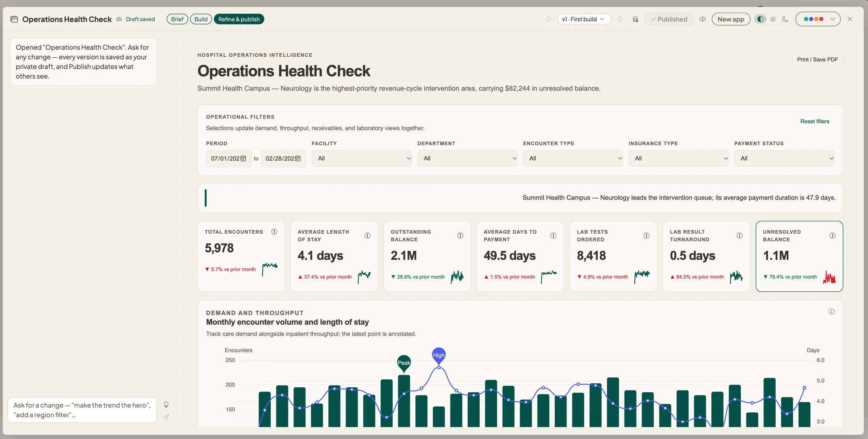Screen dimensions: 868x439
Task: Open calendar picker for start date
Action: 243,158
